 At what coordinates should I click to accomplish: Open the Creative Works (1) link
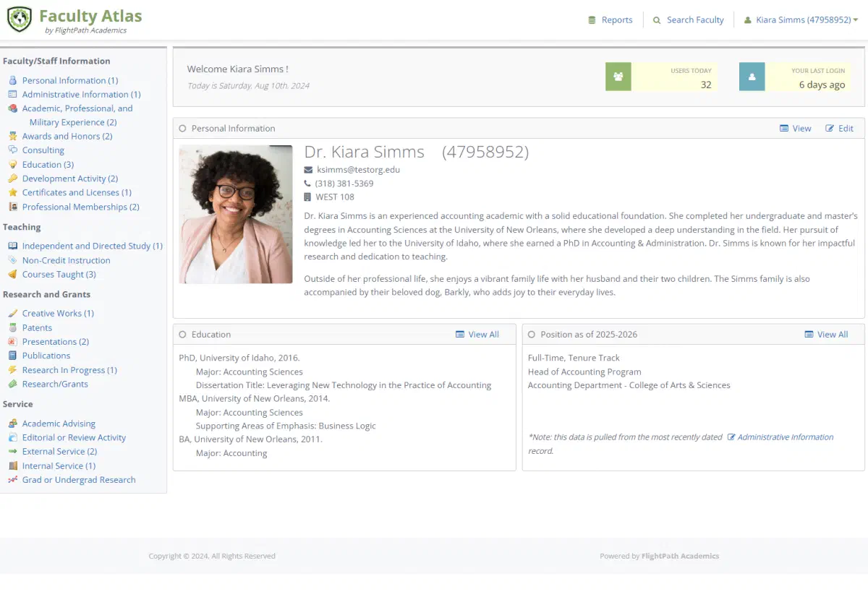click(x=58, y=313)
